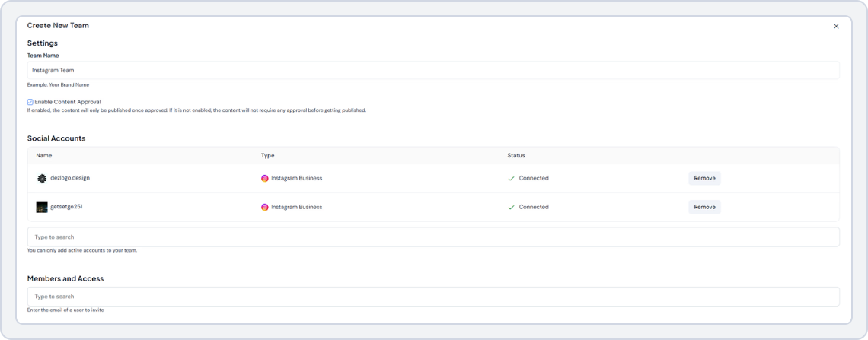Viewport: 868px width, 340px height.
Task: Focus the Team Name input field
Action: [433, 70]
